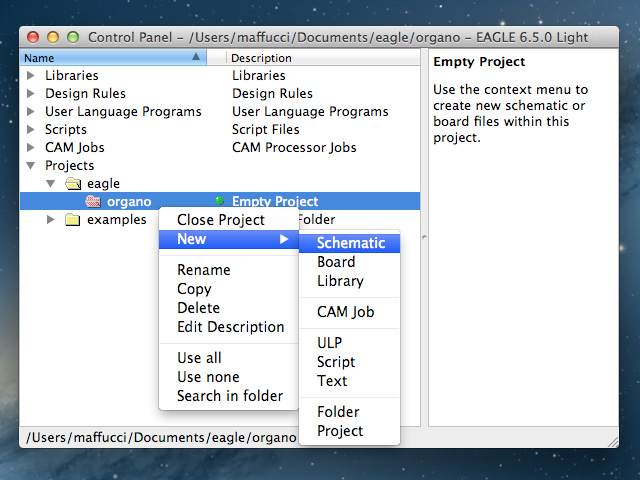Expand the Design Rules node
The width and height of the screenshot is (640, 480).
(x=31, y=93)
